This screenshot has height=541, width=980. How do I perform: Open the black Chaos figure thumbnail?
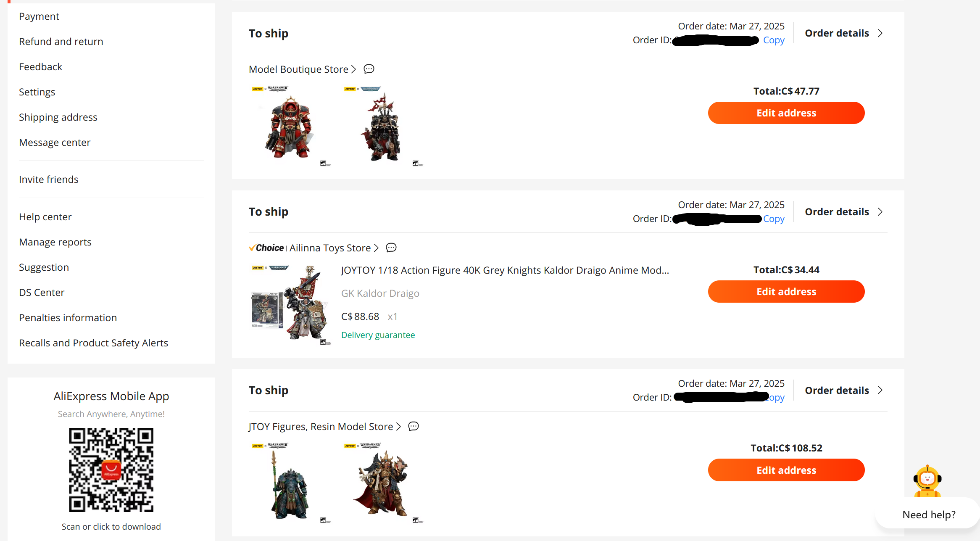tap(383, 126)
